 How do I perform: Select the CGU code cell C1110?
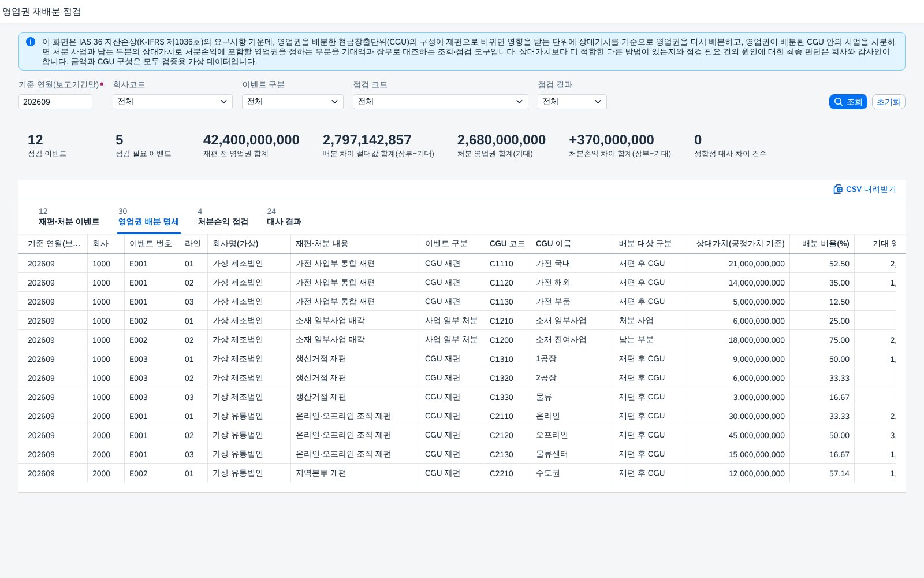click(508, 264)
